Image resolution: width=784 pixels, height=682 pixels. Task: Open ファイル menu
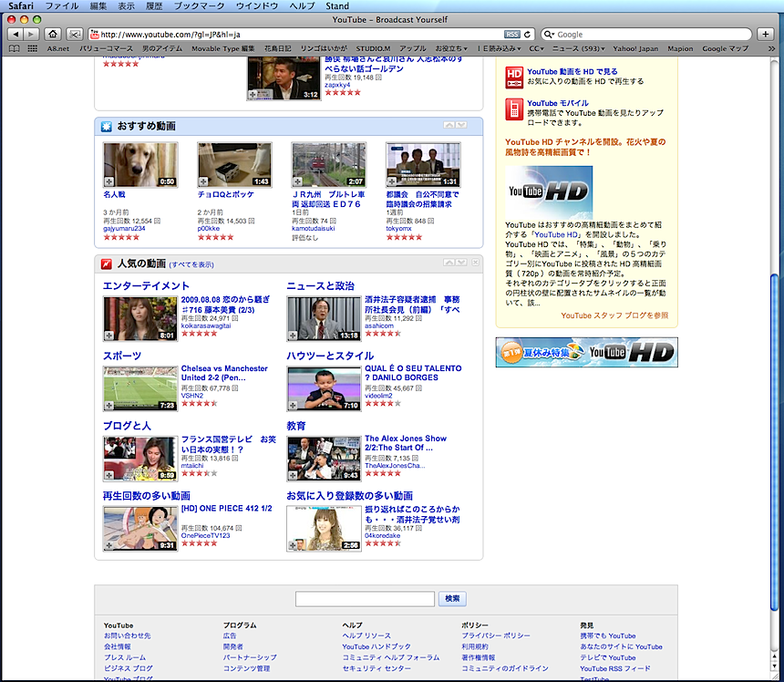click(x=62, y=6)
